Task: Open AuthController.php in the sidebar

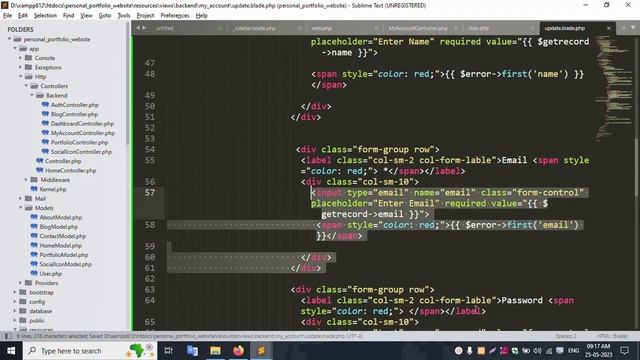Action: tap(74, 105)
